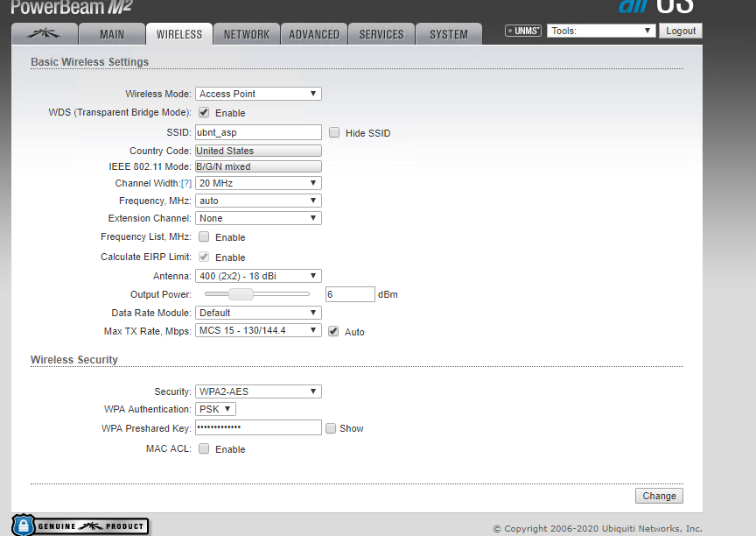756x536 pixels.
Task: Open the Ubiquiti logo tab
Action: [45, 34]
